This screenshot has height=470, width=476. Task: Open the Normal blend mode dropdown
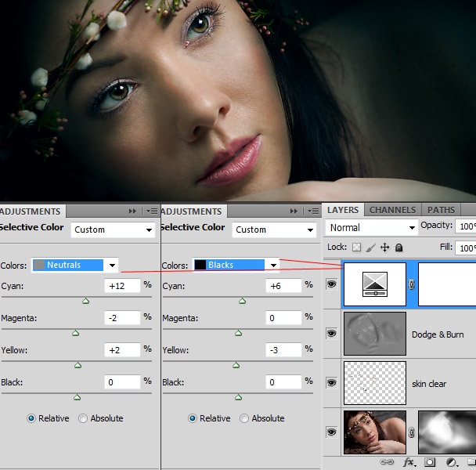[372, 227]
